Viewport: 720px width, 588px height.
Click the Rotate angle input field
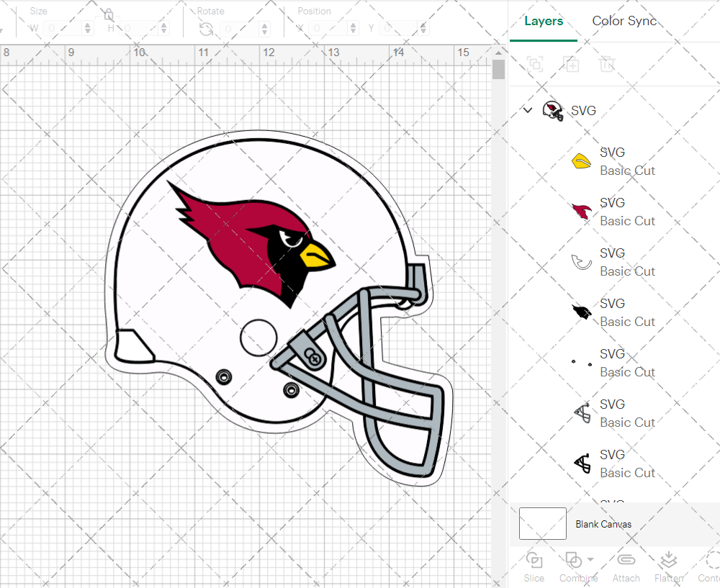pos(236,29)
